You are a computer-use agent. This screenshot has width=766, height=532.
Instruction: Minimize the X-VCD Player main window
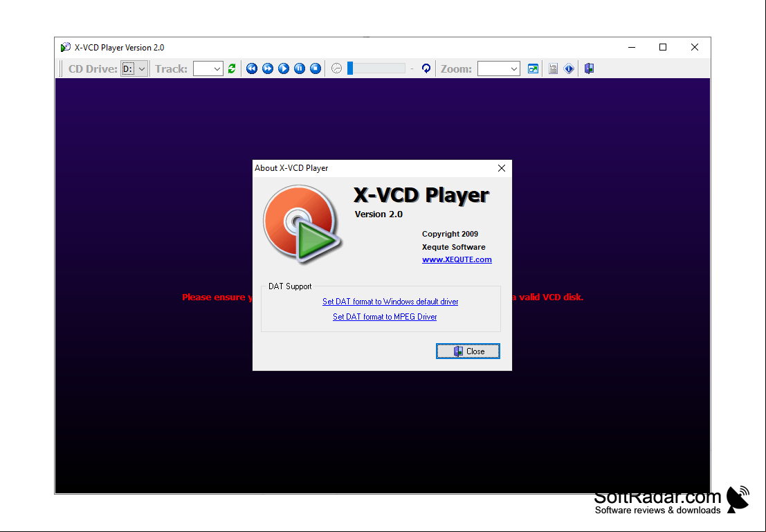tap(632, 47)
